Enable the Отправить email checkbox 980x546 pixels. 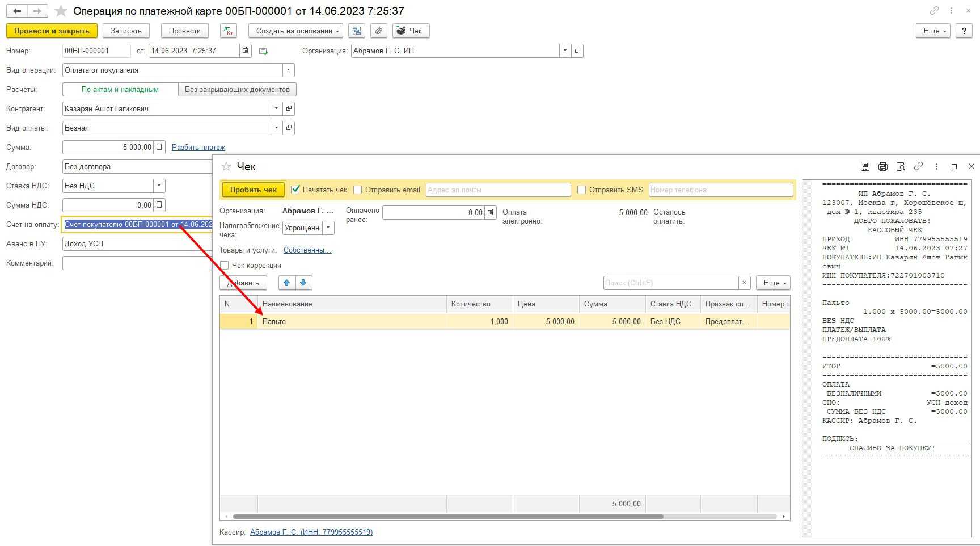coord(358,190)
